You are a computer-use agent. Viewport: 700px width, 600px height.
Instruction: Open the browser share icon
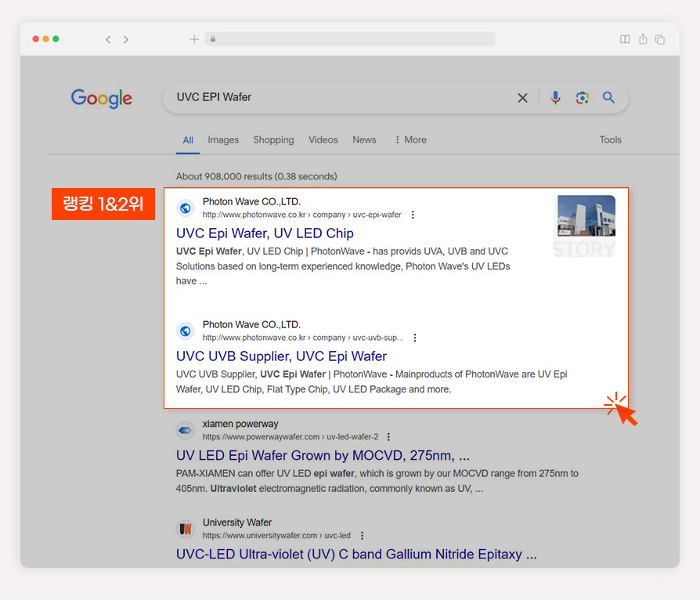(x=643, y=39)
